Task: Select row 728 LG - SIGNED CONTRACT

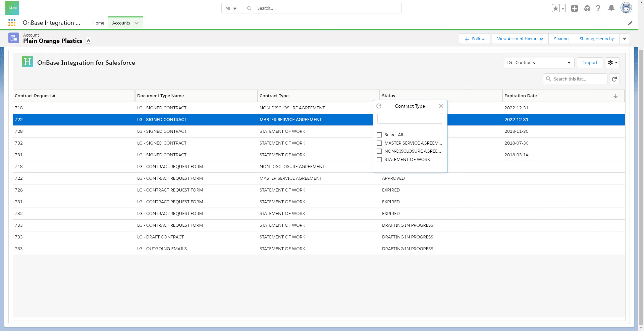Action: [319, 131]
